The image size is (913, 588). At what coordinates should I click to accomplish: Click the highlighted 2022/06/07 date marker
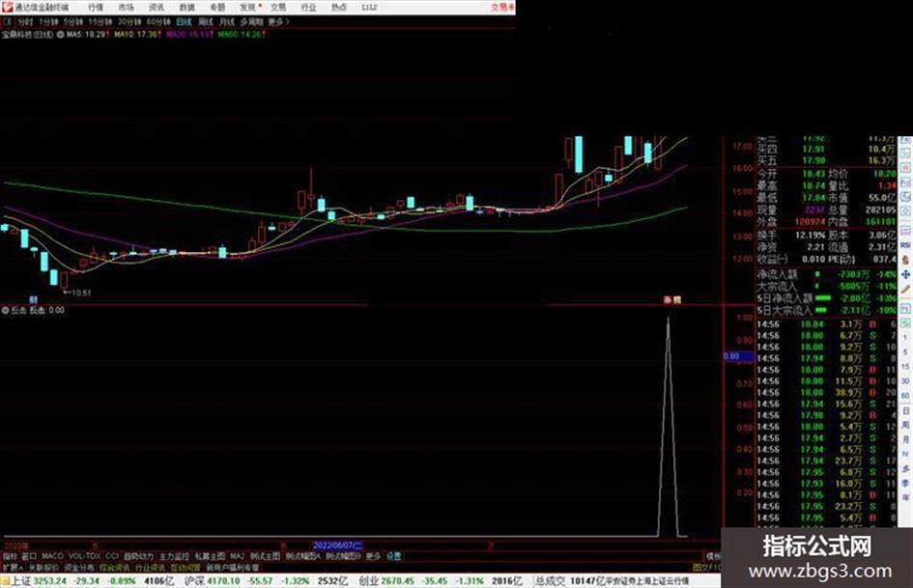(x=337, y=546)
